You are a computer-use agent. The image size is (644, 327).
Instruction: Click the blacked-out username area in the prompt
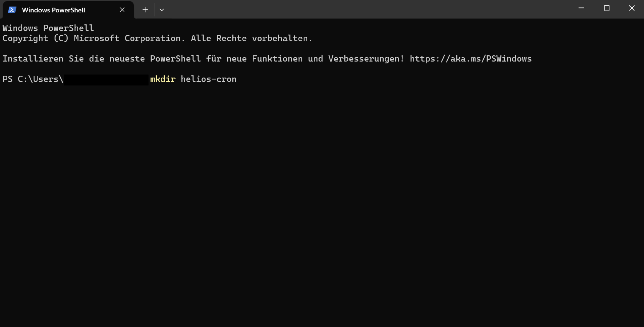pos(106,79)
